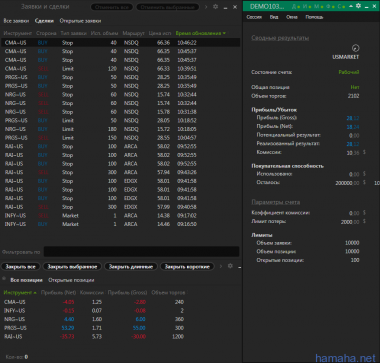
Task: Select PRGS~US BUY Limit at 10:18:52
Action: coord(120,120)
